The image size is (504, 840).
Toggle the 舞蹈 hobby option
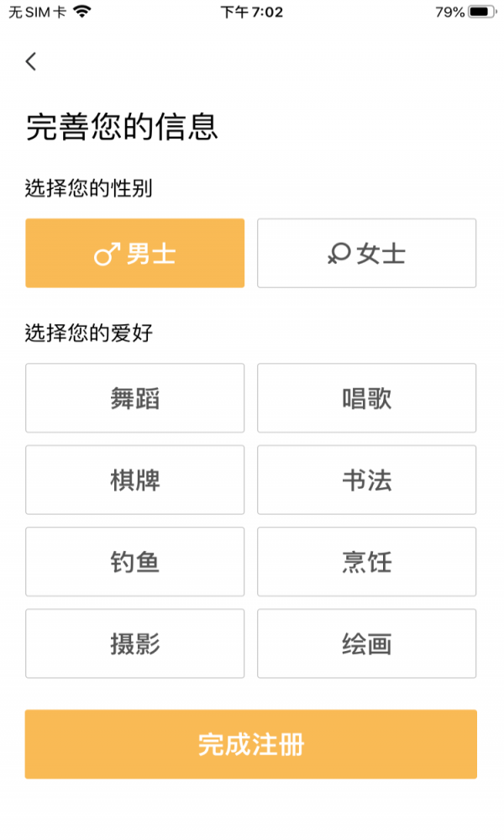(134, 398)
